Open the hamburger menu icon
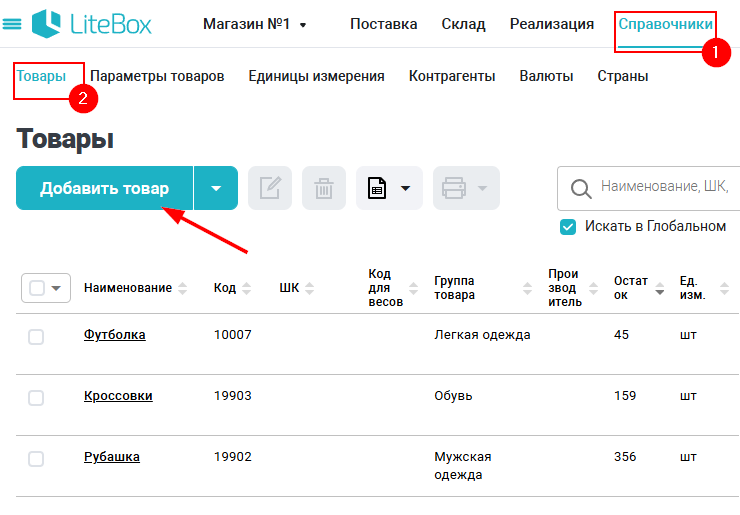Viewport: 740px width, 515px height. point(13,24)
